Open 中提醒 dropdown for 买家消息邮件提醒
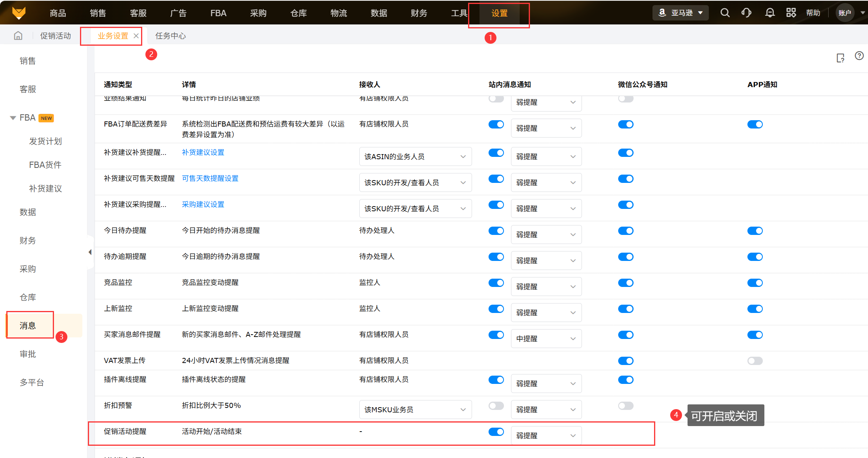Screen dimensions: 868x458 pyautogui.click(x=546, y=339)
